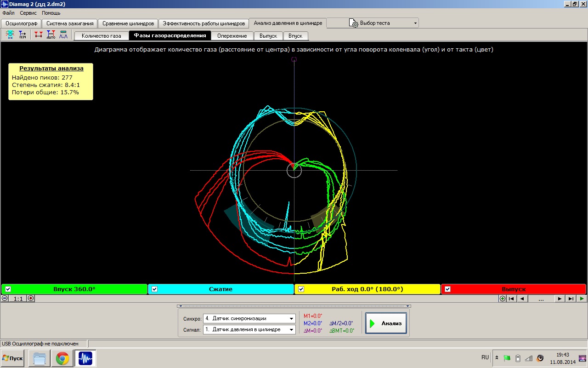Click the Diamag oscilloscope taskbar icon
Viewport: 588px width, 368px height.
point(85,358)
